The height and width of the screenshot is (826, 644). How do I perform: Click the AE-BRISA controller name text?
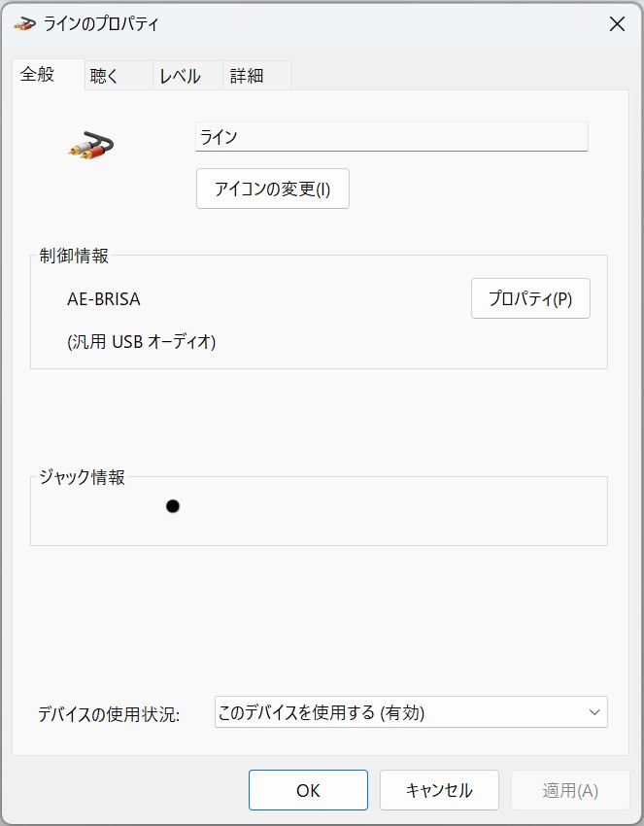[104, 299]
